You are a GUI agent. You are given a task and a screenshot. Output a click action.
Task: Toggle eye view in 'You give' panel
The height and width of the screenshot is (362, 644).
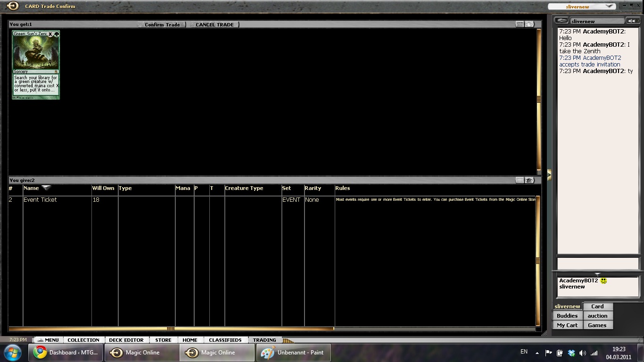click(529, 180)
